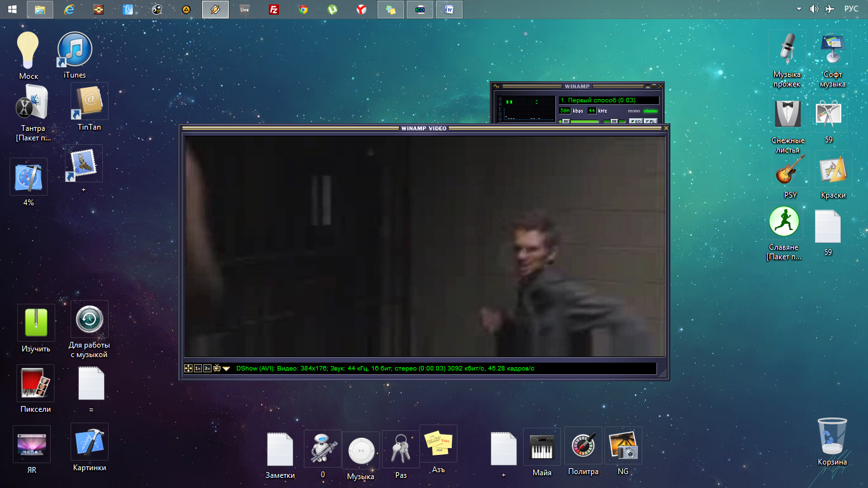
Task: Click the TV icon in Winamp Video
Action: [x=217, y=368]
